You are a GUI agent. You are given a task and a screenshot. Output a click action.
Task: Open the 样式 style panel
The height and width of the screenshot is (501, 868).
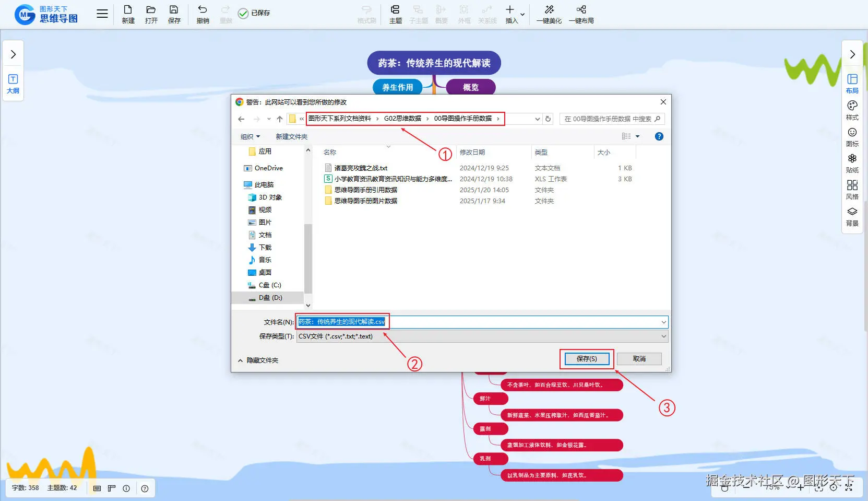coord(852,110)
